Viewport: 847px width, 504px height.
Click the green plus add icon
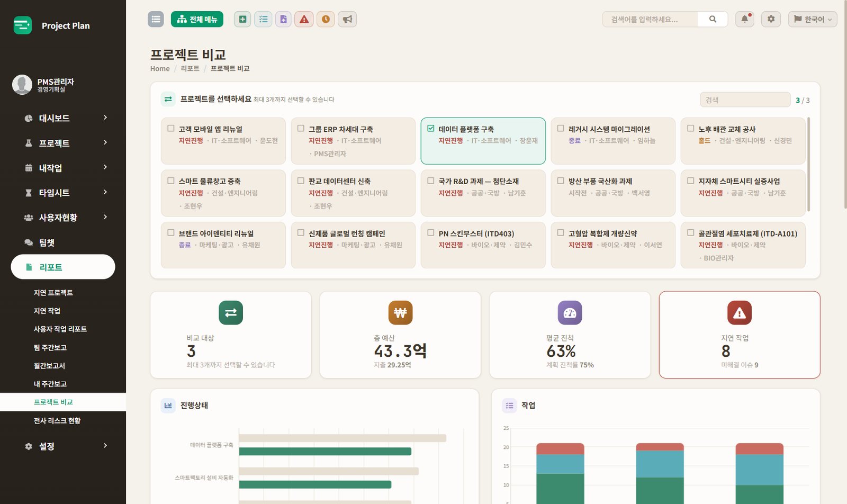click(242, 19)
